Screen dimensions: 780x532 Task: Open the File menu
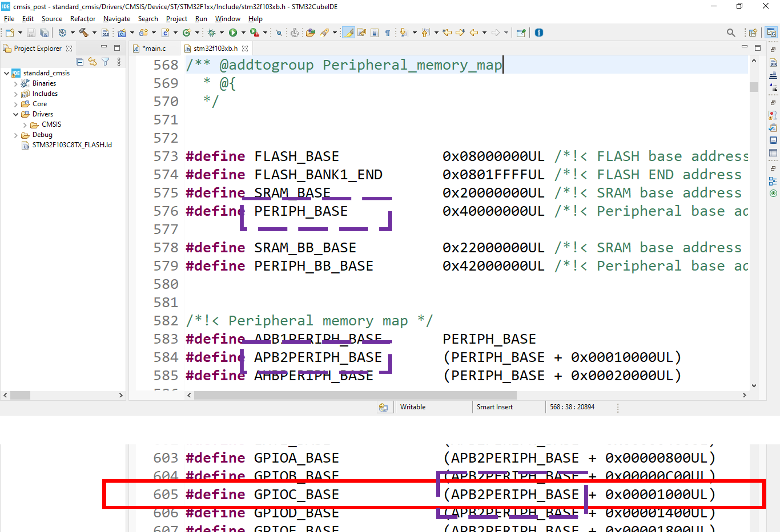pos(9,19)
